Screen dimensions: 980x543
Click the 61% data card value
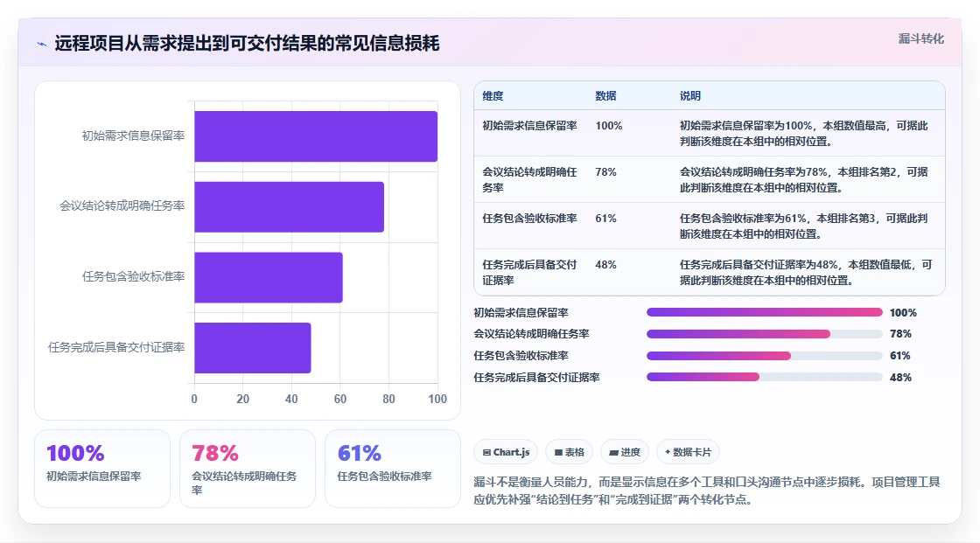[x=360, y=453]
